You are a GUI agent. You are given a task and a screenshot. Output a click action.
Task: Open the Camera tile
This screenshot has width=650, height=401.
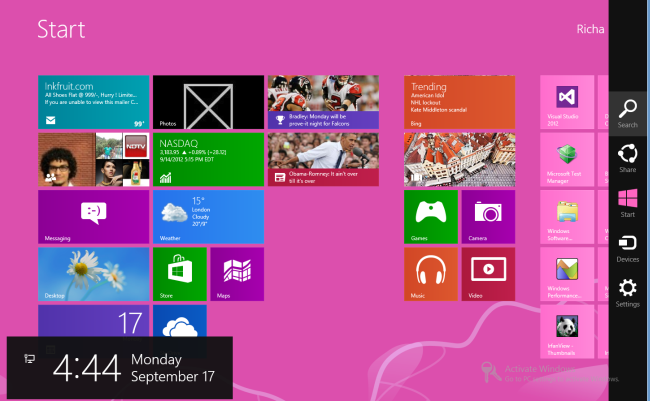coord(488,217)
